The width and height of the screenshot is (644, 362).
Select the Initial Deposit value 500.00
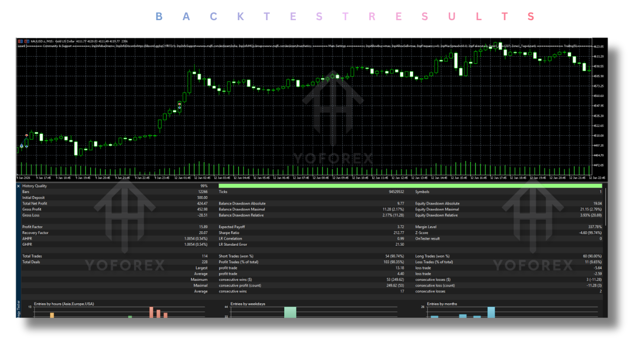202,198
